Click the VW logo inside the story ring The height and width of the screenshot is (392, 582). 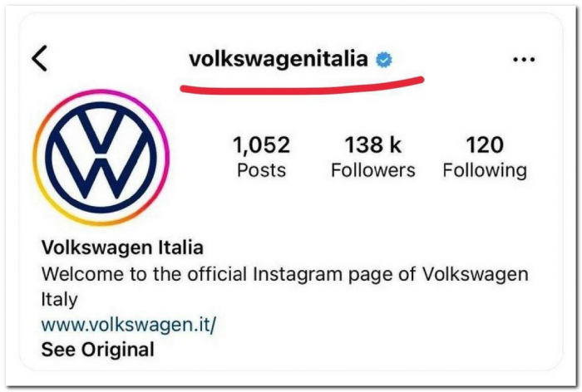click(101, 158)
